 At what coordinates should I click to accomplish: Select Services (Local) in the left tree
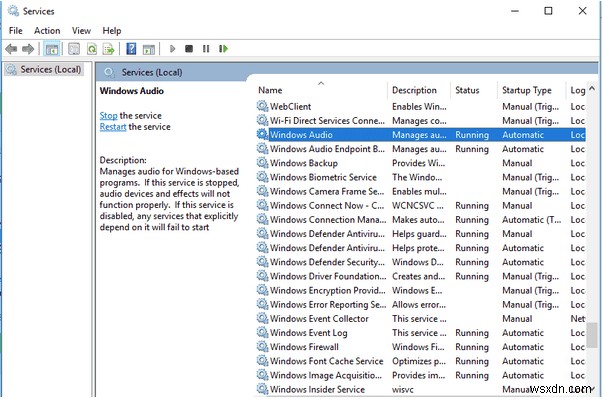(44, 70)
